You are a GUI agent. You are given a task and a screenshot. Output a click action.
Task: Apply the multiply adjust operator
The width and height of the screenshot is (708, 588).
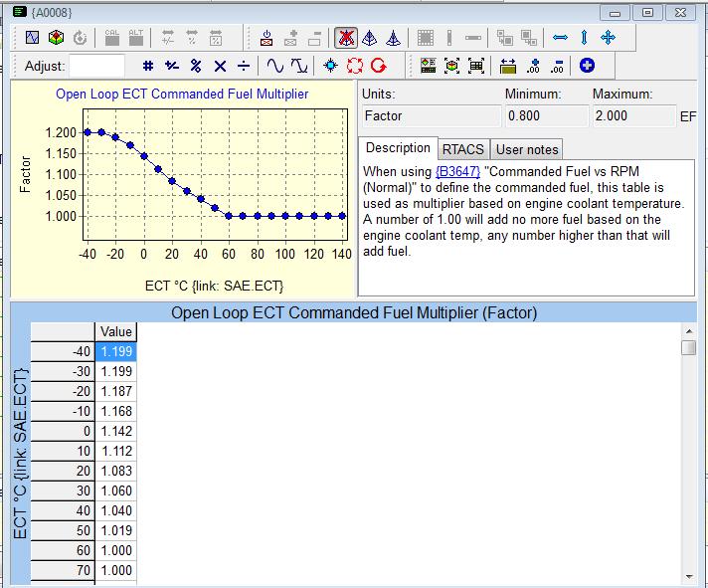[220, 66]
